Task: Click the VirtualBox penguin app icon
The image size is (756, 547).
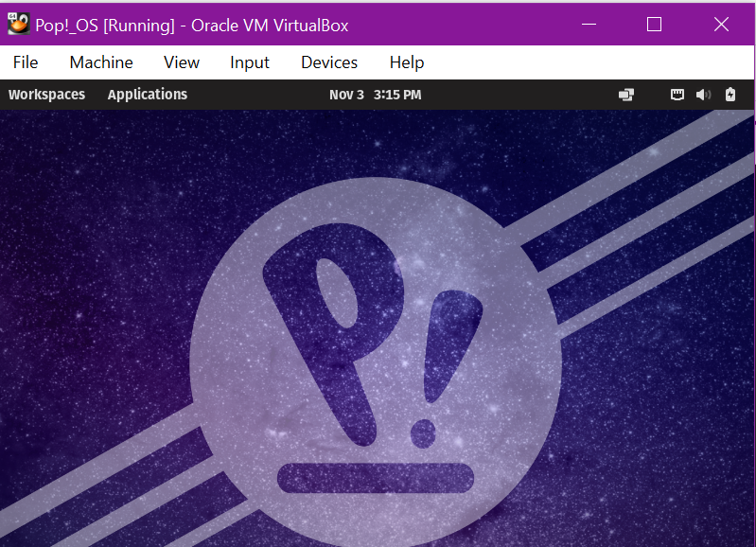Action: [18, 24]
